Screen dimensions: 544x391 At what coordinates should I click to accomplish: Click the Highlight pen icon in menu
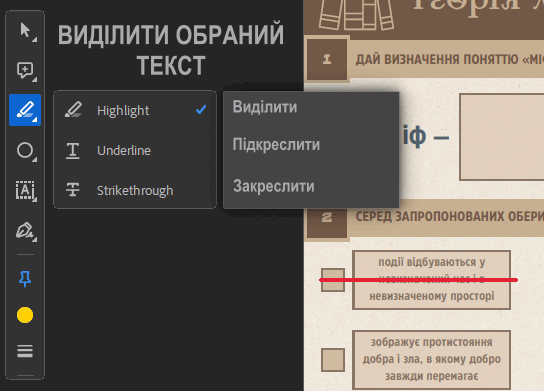click(x=73, y=110)
